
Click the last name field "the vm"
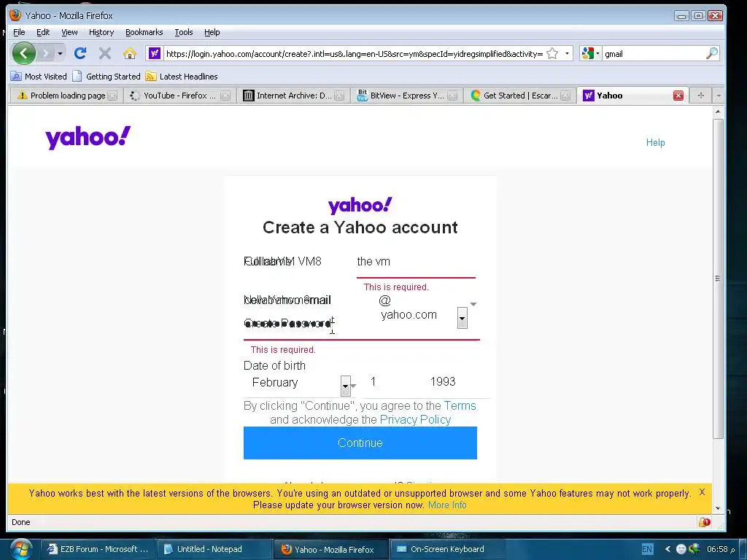416,262
